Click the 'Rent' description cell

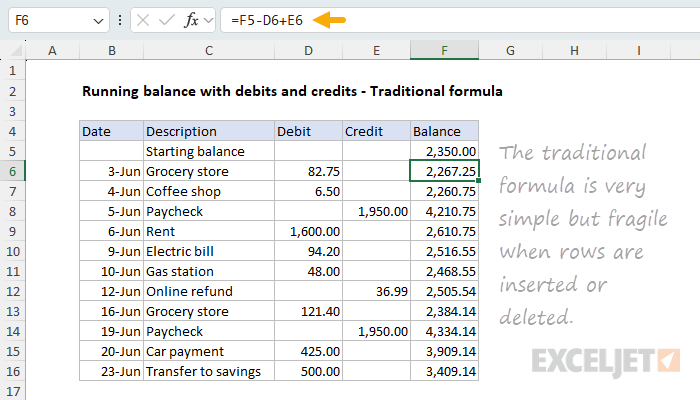pos(209,231)
